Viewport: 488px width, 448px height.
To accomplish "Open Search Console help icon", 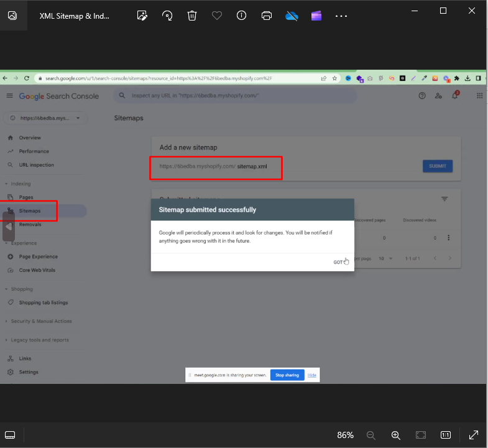I will point(422,96).
